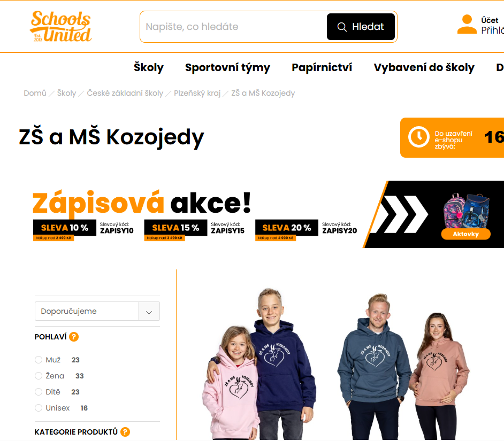
Task: Select the Dítě gender filter
Action: (39, 392)
